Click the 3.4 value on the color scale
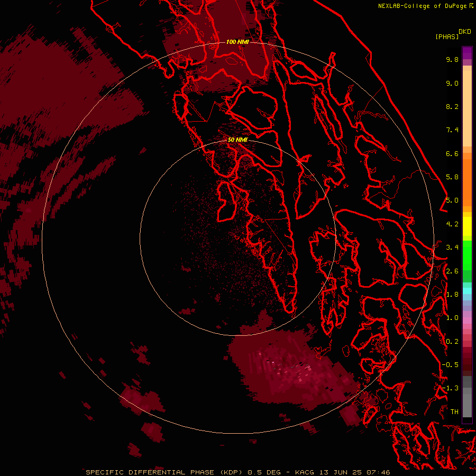 tap(452, 248)
